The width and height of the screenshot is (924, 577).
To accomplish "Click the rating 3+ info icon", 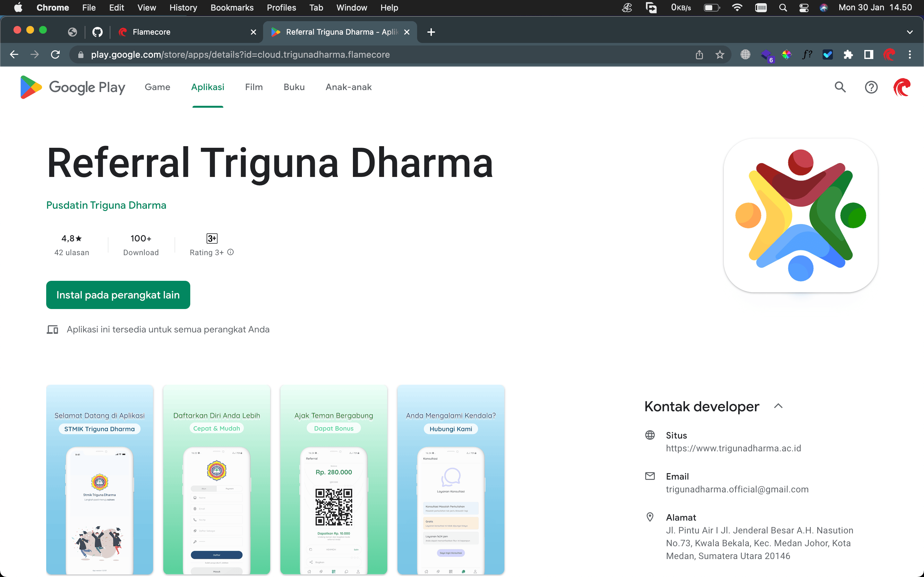I will [231, 252].
